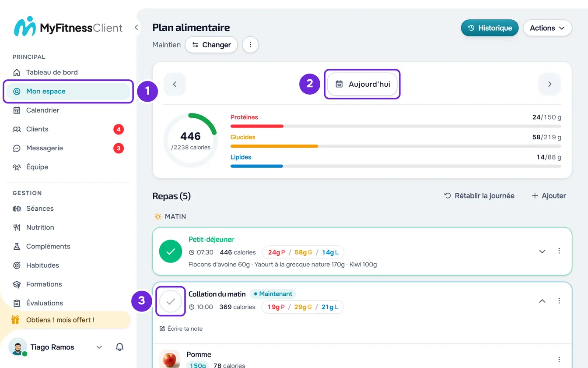Click Ajouter to add a meal

pyautogui.click(x=549, y=196)
